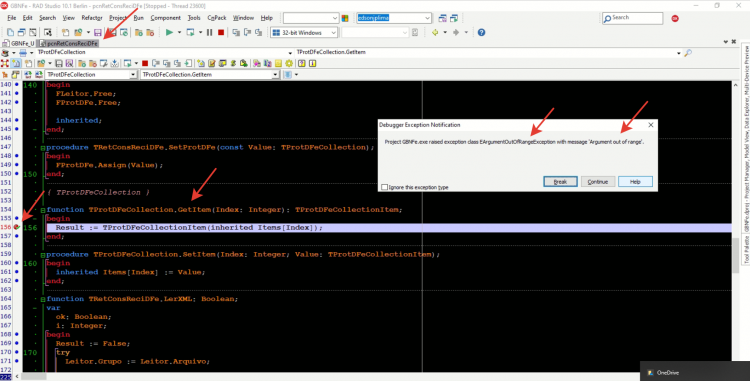
Task: Click the yellow Back navigation arrow
Action: tap(435, 33)
